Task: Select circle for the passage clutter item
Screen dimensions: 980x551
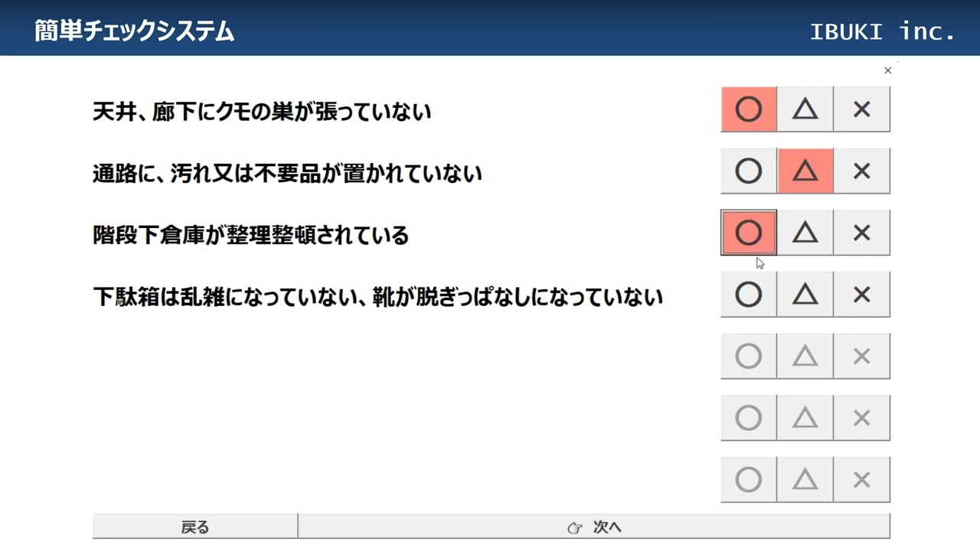Action: tap(749, 171)
